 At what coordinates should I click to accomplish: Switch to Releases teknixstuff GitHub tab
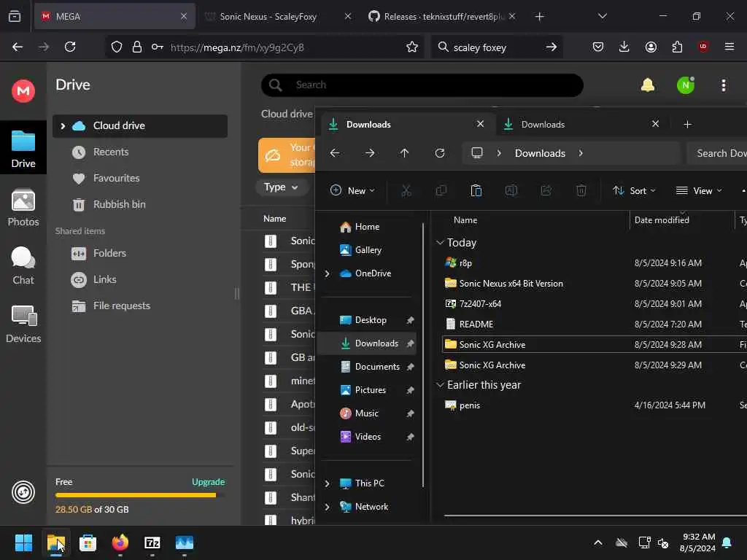pyautogui.click(x=441, y=16)
